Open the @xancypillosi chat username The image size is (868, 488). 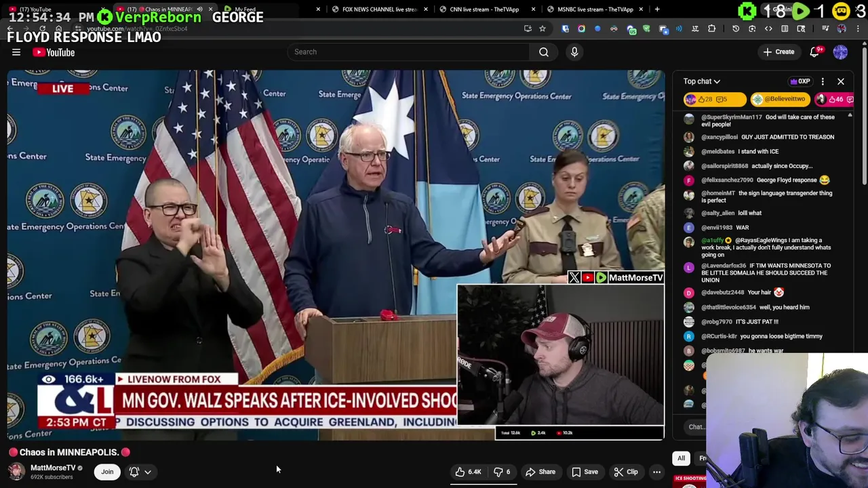[x=719, y=137]
